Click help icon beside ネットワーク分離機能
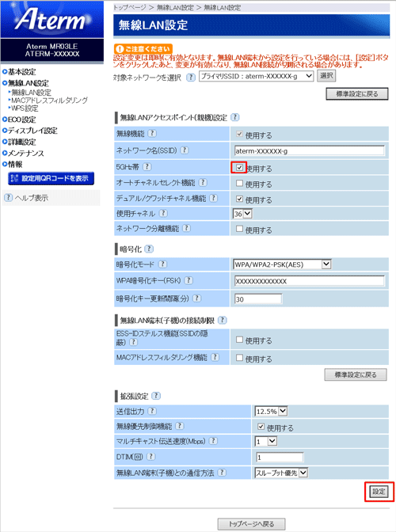The width and height of the screenshot is (396, 532). pyautogui.click(x=187, y=228)
